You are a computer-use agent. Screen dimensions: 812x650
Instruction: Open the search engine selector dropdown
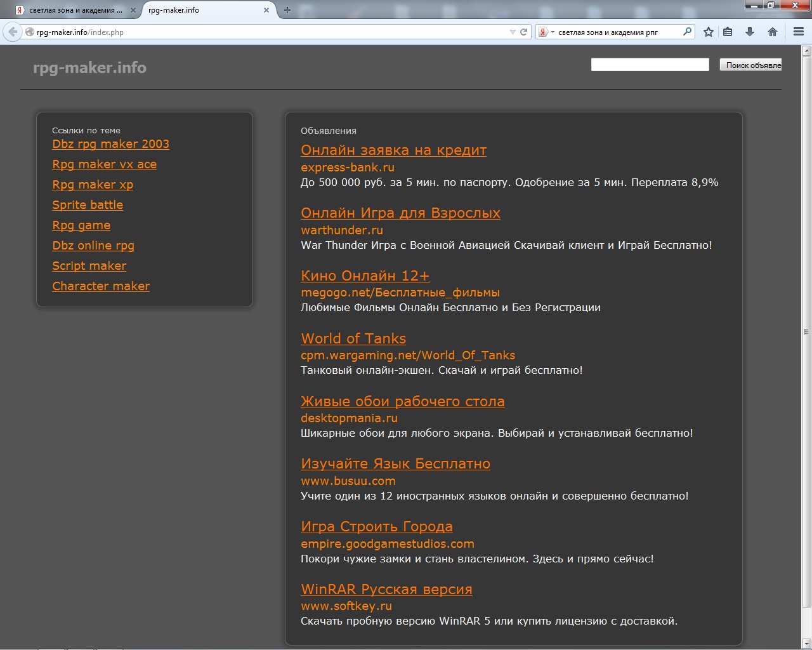coord(553,32)
